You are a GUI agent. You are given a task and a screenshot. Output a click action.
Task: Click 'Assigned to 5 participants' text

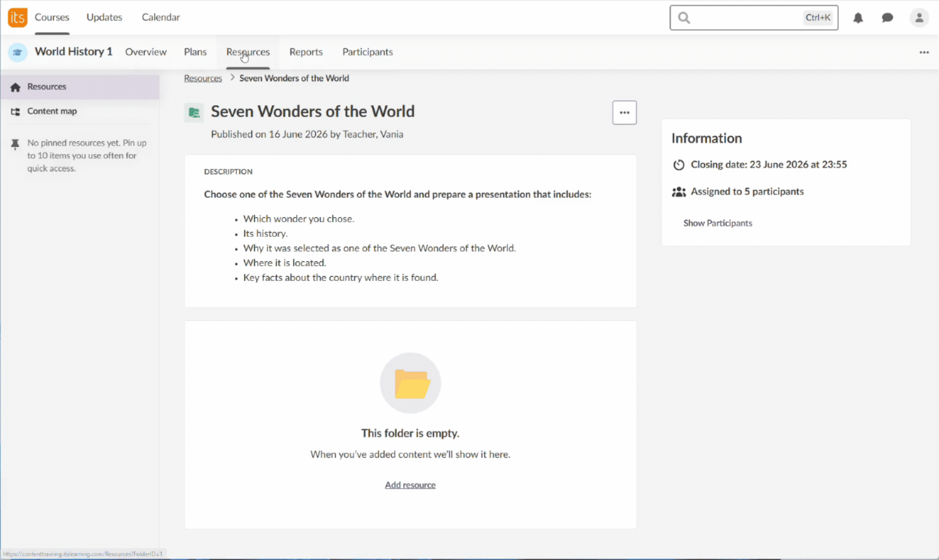pyautogui.click(x=747, y=192)
